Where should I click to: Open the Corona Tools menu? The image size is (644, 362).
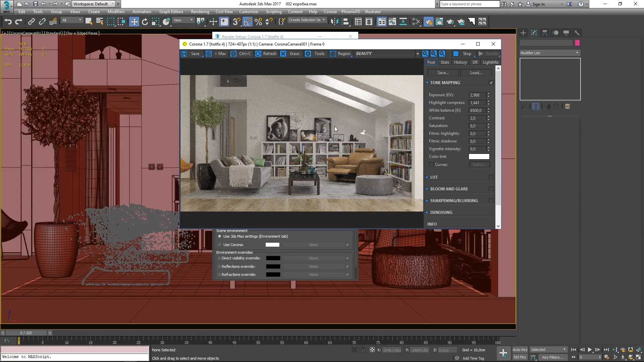(x=319, y=53)
